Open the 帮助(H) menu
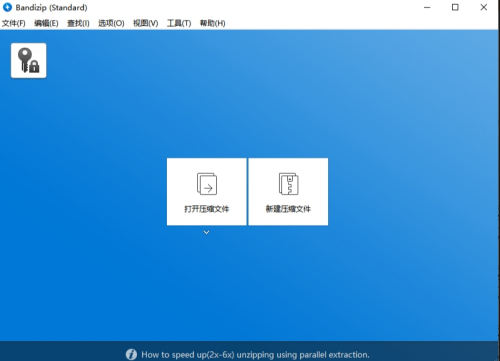 coord(213,23)
